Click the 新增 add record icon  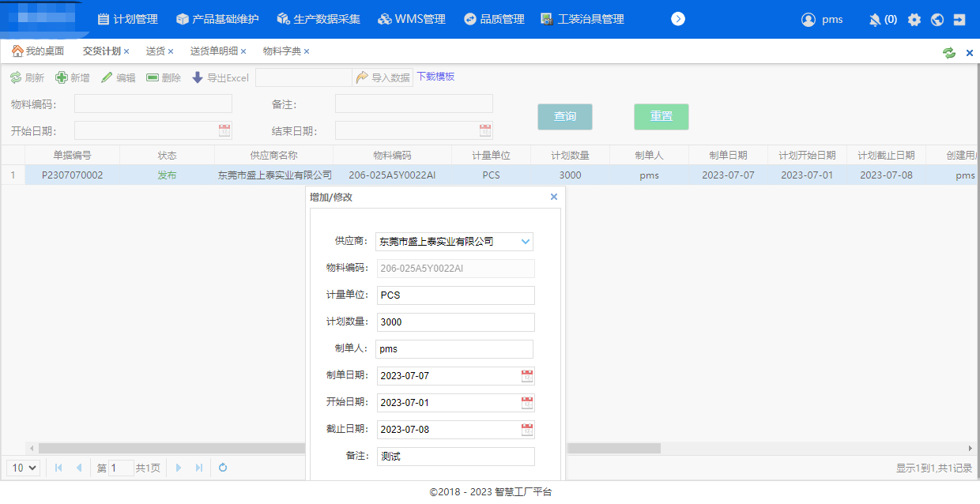[x=61, y=77]
